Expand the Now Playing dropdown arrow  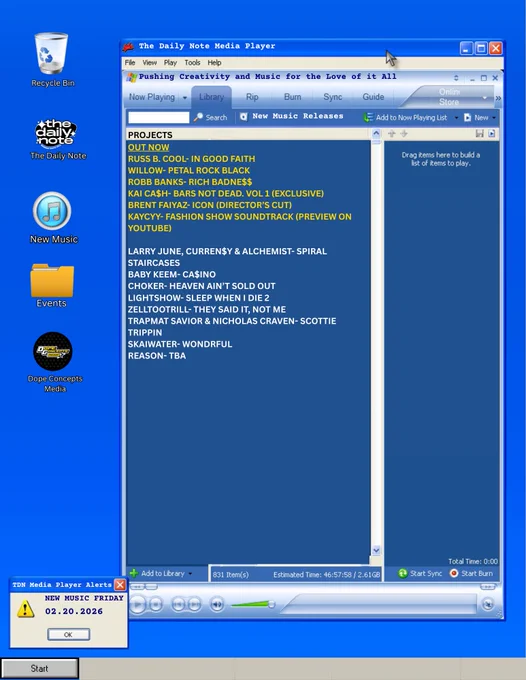(185, 98)
